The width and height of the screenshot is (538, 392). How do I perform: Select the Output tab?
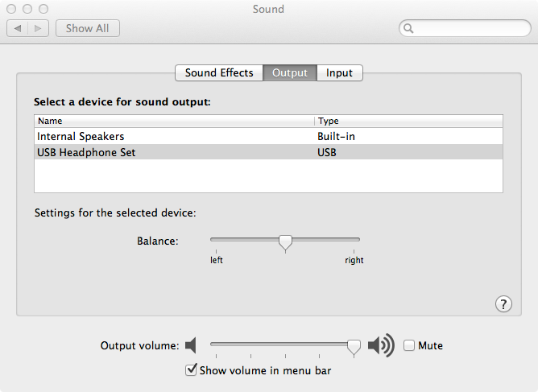(x=290, y=72)
